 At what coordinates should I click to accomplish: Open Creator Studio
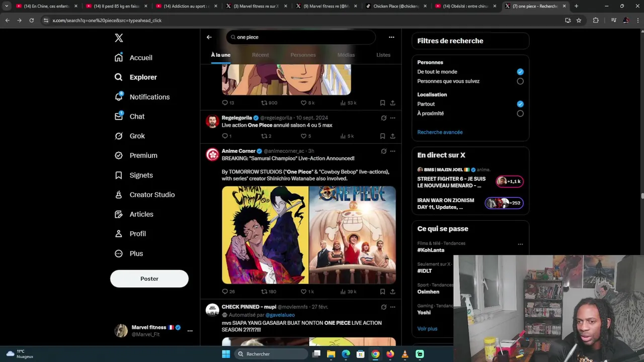click(144, 195)
